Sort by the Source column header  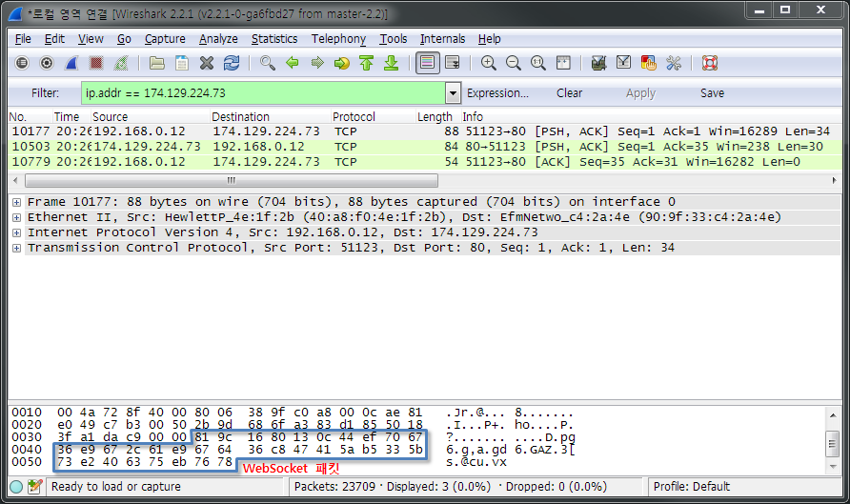coord(151,116)
